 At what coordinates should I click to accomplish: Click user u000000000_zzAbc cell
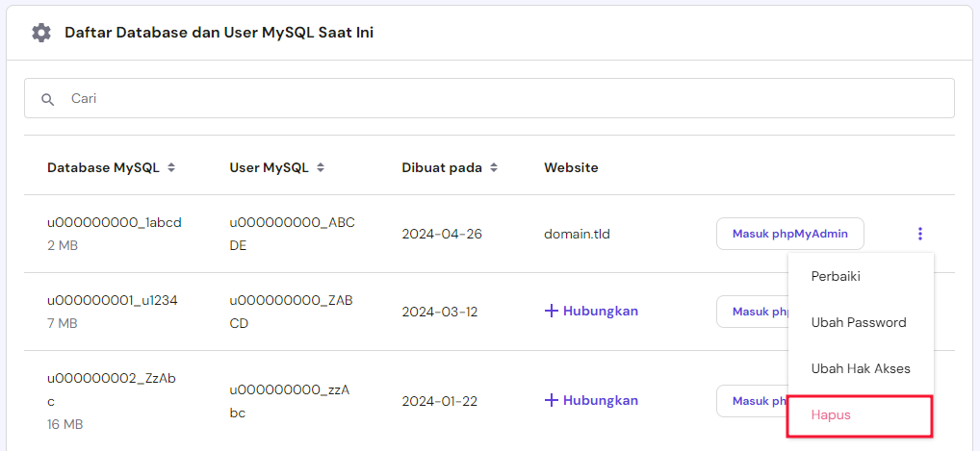pos(290,401)
